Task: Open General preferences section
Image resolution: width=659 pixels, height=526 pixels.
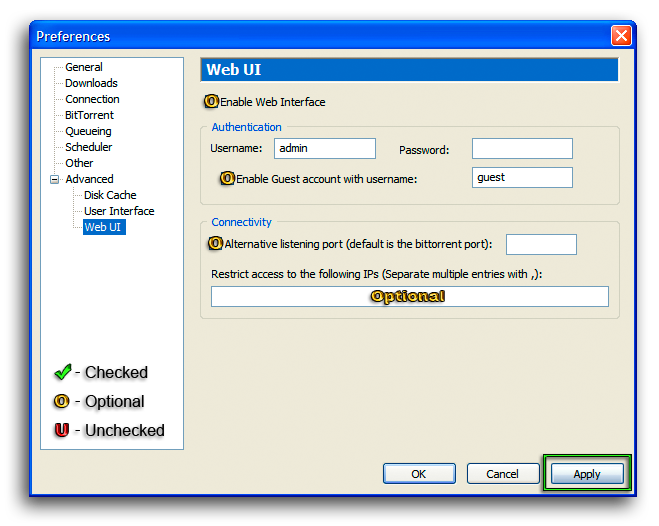Action: [84, 67]
